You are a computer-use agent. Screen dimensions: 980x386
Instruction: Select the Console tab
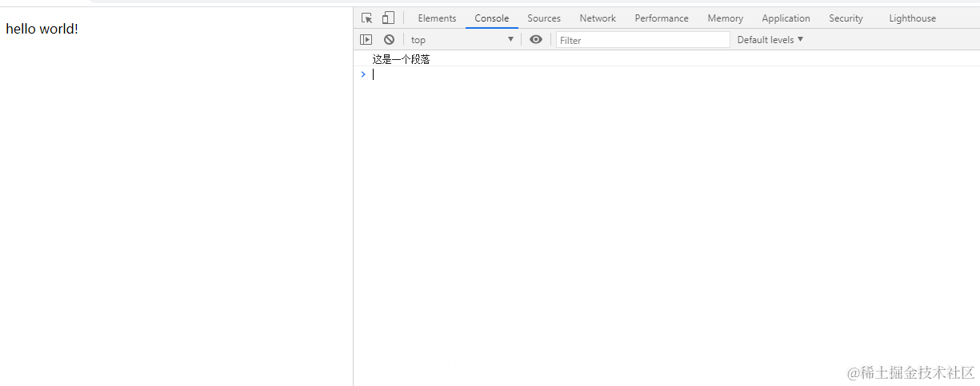coord(492,18)
